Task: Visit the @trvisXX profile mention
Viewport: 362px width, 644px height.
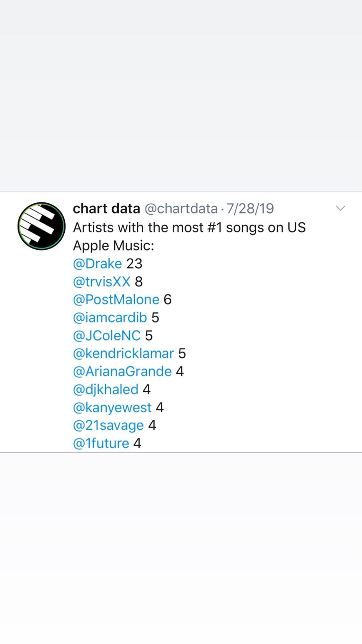Action: pos(102,282)
